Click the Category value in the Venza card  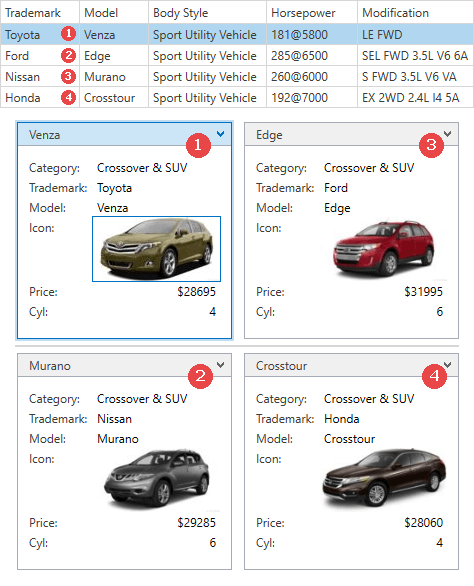142,167
